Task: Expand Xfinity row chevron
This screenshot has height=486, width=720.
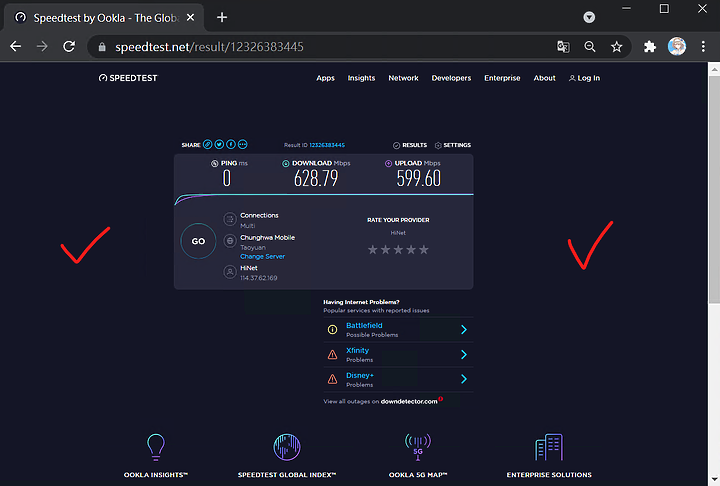Action: [x=464, y=354]
